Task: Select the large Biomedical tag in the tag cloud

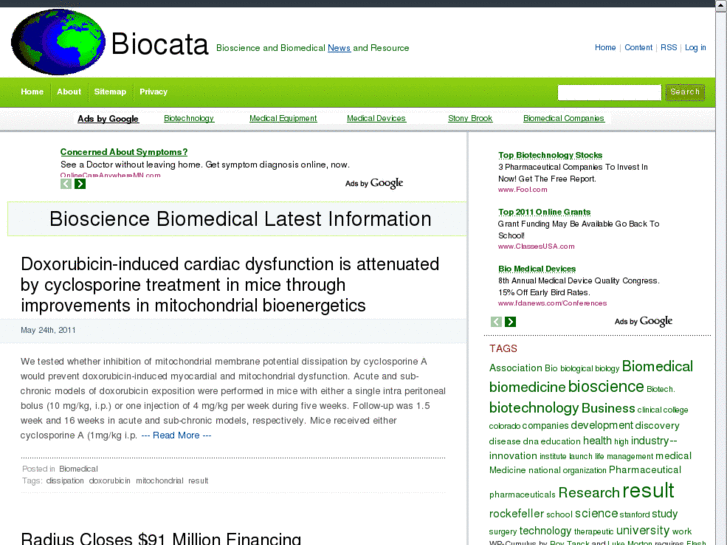Action: (x=657, y=366)
